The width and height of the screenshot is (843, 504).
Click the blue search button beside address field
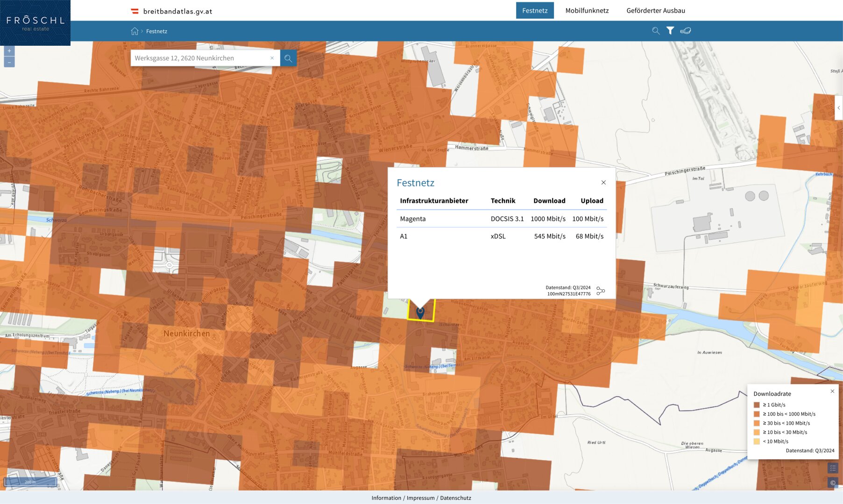(288, 58)
